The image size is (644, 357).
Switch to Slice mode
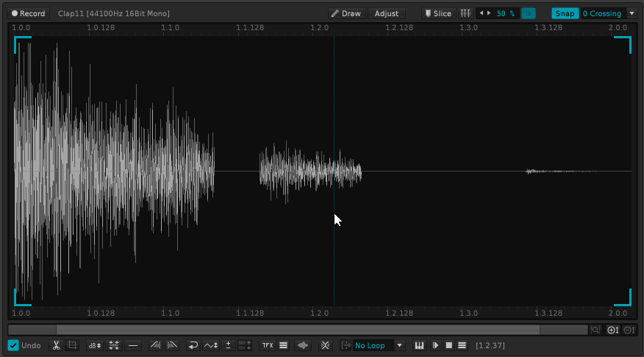(x=437, y=13)
